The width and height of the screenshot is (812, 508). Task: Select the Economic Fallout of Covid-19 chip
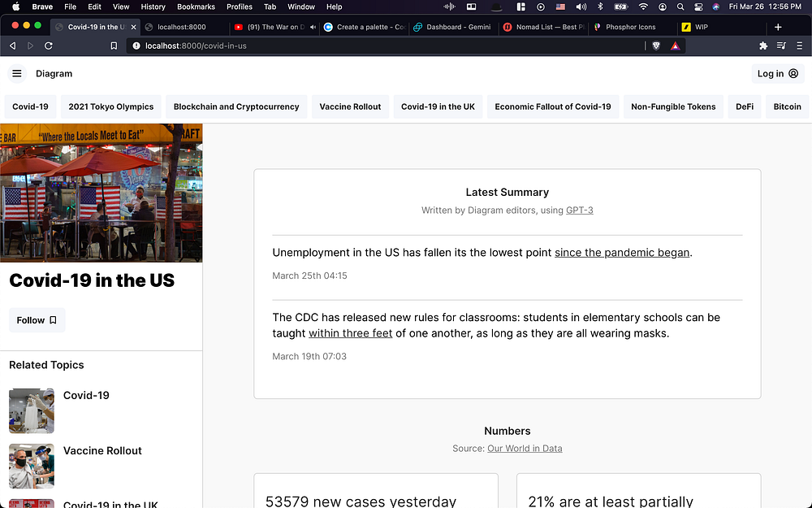pyautogui.click(x=552, y=106)
